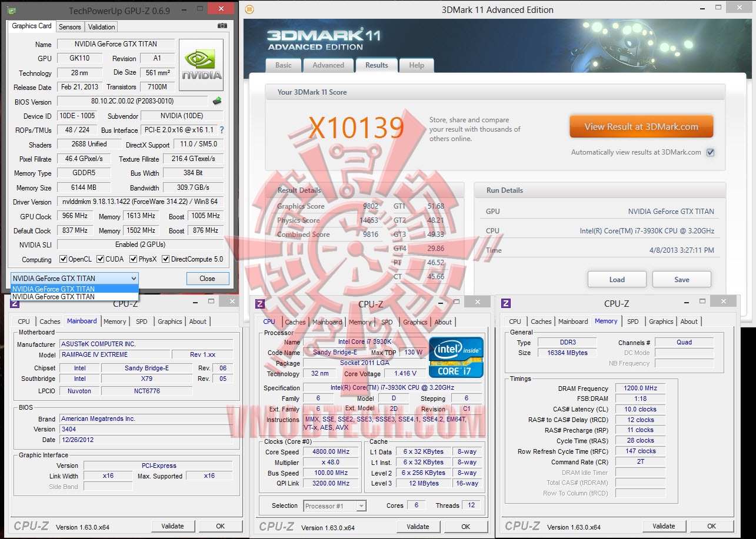Open the About tab in the Motherboard CPU-Z window
This screenshot has height=539, width=756.
coord(198,322)
